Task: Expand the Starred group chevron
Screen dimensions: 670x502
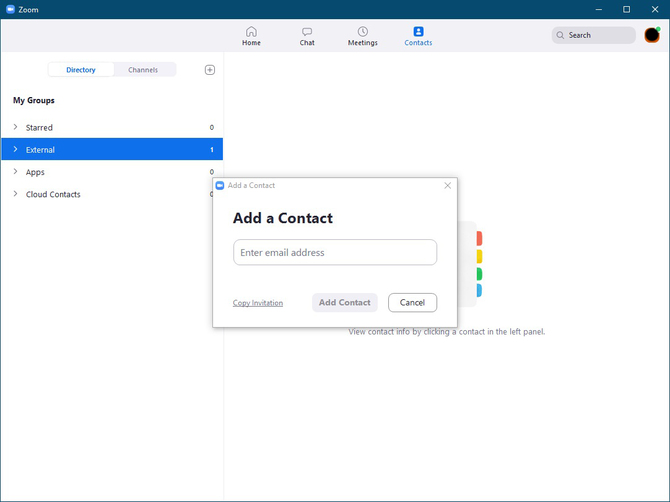Action: click(15, 127)
